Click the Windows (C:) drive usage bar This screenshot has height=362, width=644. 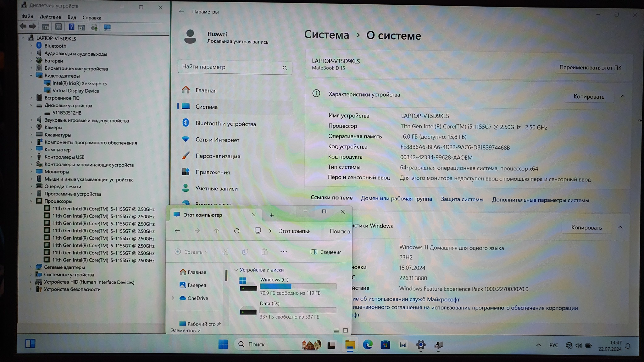[298, 286]
